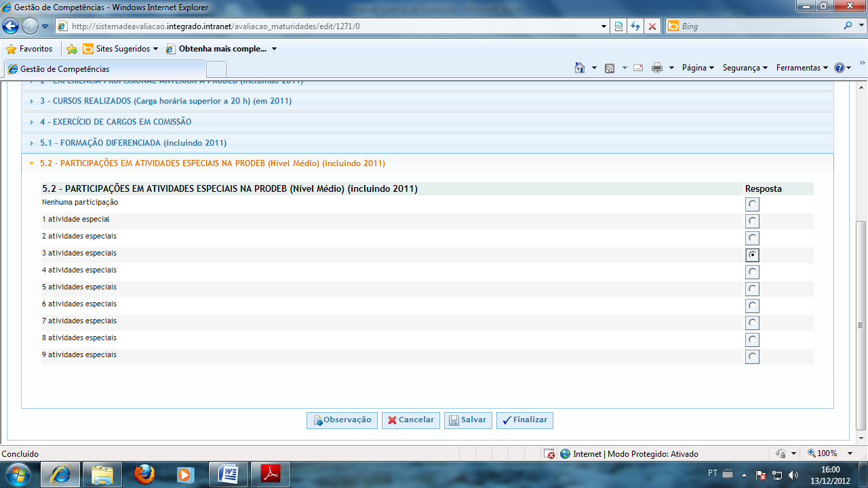Viewport: 868px width, 488px height.
Task: Click the Finalizar button
Action: 525,420
